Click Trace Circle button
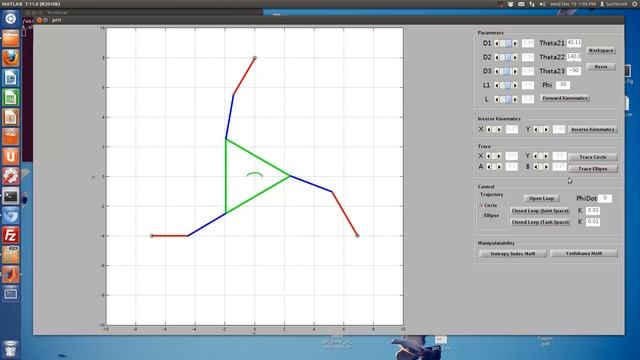 pos(593,157)
